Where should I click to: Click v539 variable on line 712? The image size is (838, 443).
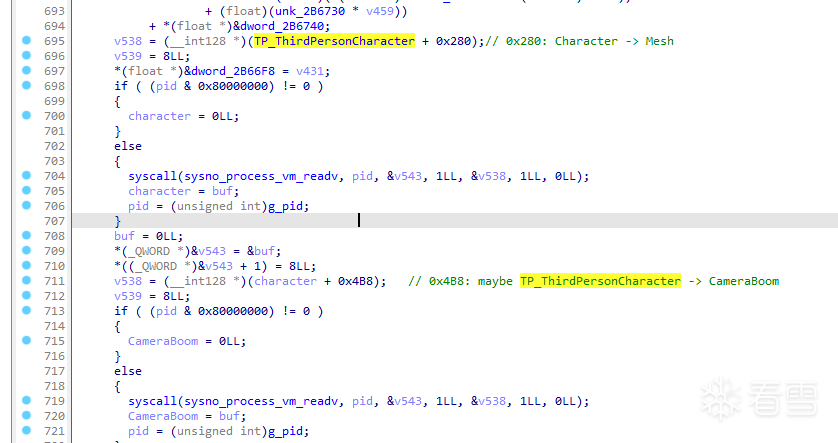click(x=128, y=296)
